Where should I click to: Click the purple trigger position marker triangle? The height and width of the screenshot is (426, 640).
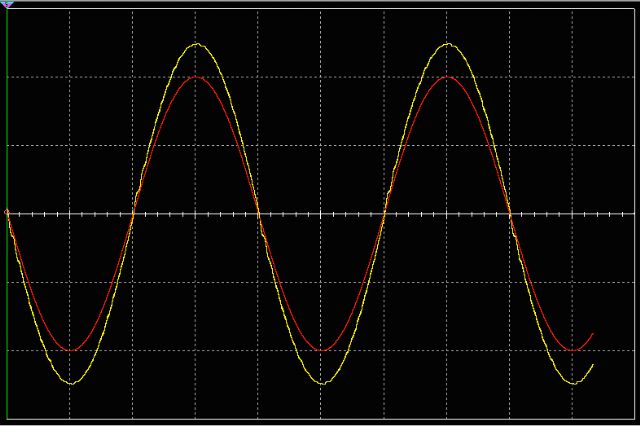pyautogui.click(x=8, y=5)
